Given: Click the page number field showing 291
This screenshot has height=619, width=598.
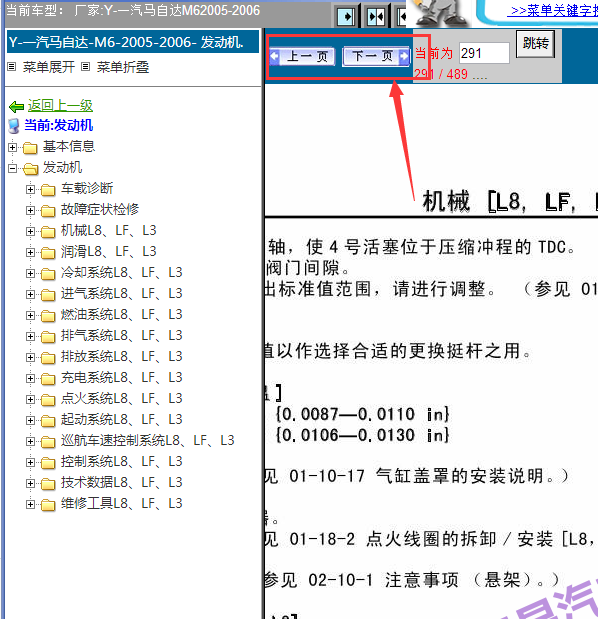Looking at the screenshot, I should click(484, 53).
